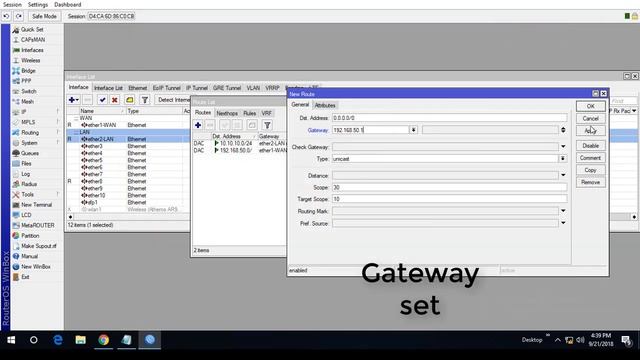The width and height of the screenshot is (640, 360).
Task: Open Queues in sidebar
Action: tap(30, 153)
